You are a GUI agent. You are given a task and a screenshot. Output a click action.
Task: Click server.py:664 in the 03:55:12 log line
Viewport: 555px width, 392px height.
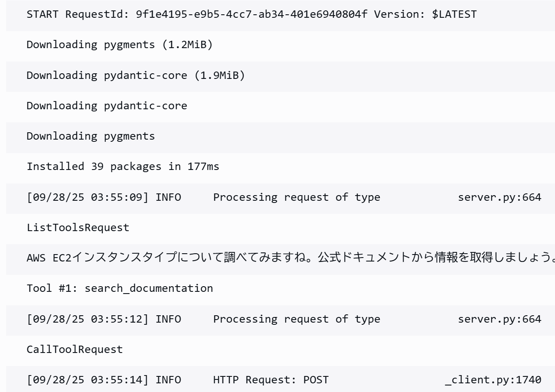point(499,319)
